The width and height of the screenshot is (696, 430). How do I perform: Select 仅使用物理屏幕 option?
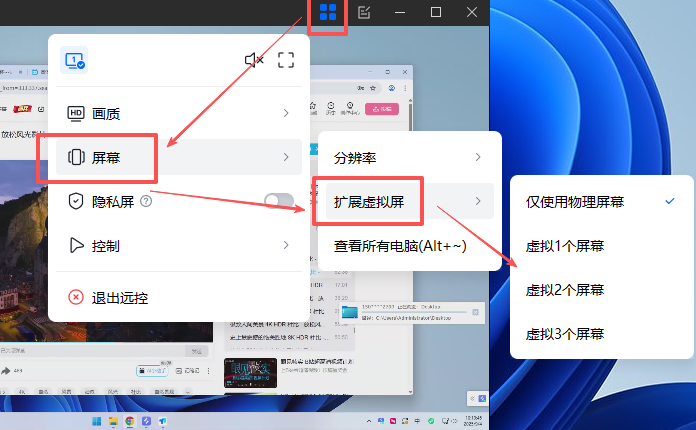575,202
